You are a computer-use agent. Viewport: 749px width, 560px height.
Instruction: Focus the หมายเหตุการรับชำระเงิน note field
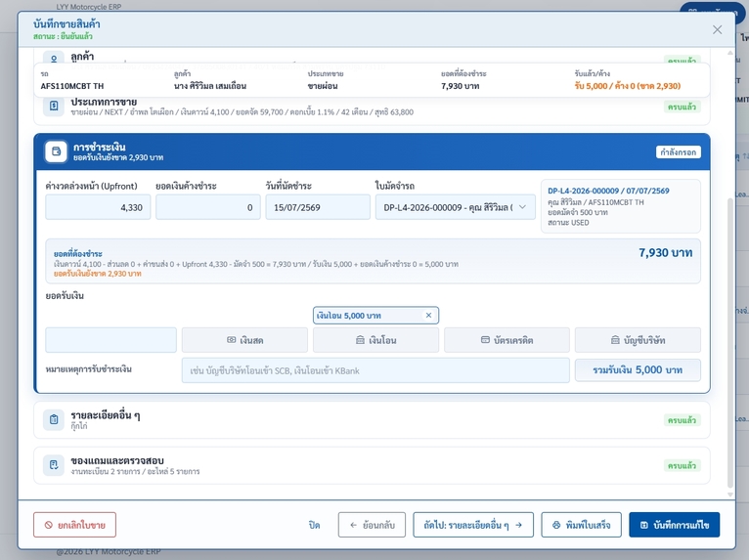point(375,370)
